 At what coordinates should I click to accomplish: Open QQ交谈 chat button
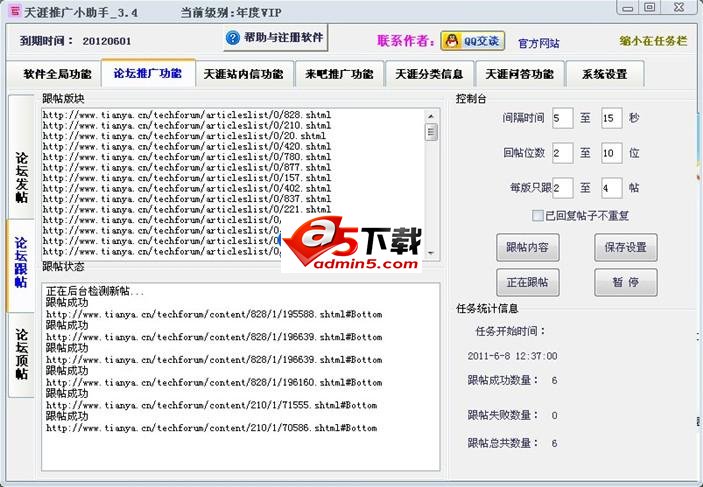473,41
